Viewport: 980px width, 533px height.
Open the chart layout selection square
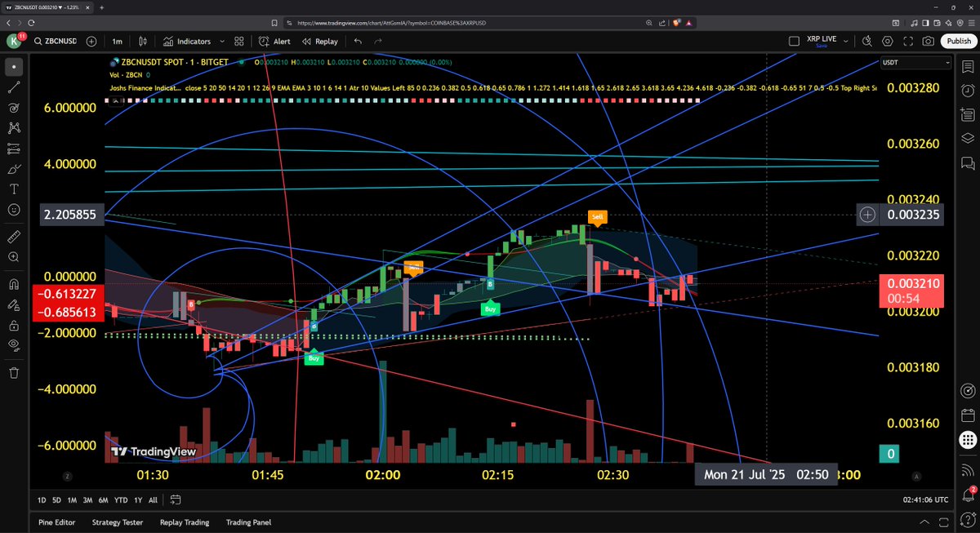coord(794,41)
